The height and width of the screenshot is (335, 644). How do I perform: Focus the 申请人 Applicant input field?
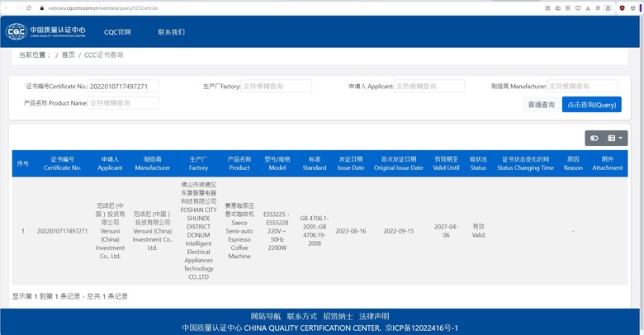click(429, 86)
